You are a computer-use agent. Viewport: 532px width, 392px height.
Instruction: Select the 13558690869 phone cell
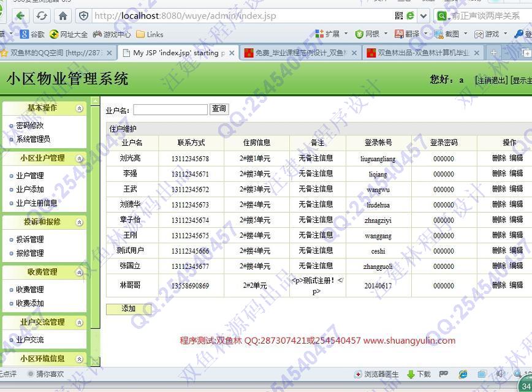191,286
